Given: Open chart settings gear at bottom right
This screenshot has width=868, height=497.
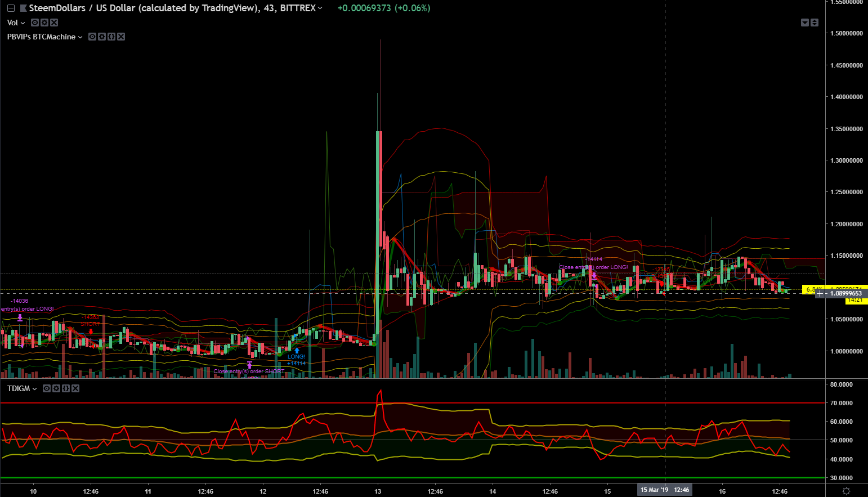Looking at the screenshot, I should pos(846,491).
